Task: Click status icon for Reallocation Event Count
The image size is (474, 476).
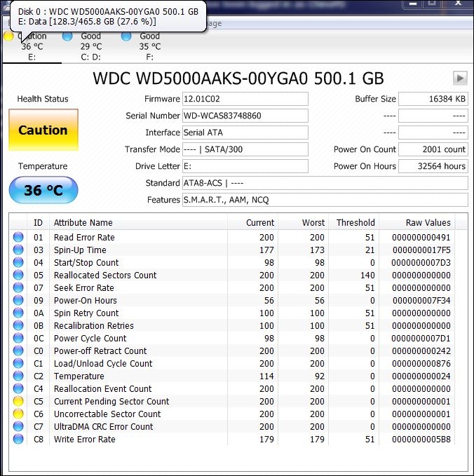Action: (x=18, y=388)
